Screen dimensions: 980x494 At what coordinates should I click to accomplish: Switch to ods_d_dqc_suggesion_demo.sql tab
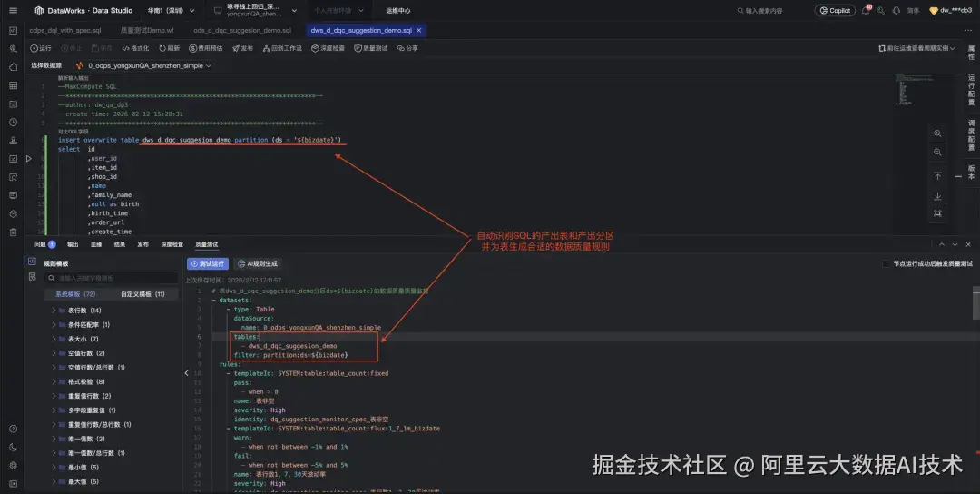tap(242, 30)
